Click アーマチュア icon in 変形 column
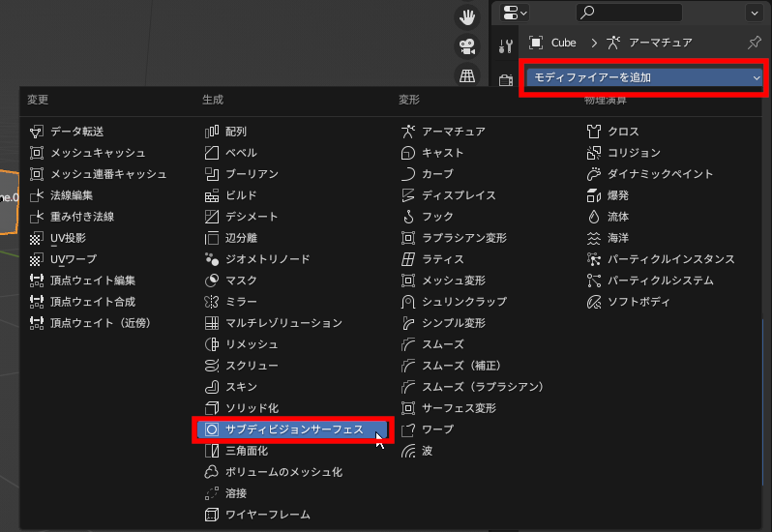Image resolution: width=772 pixels, height=532 pixels. pos(408,132)
